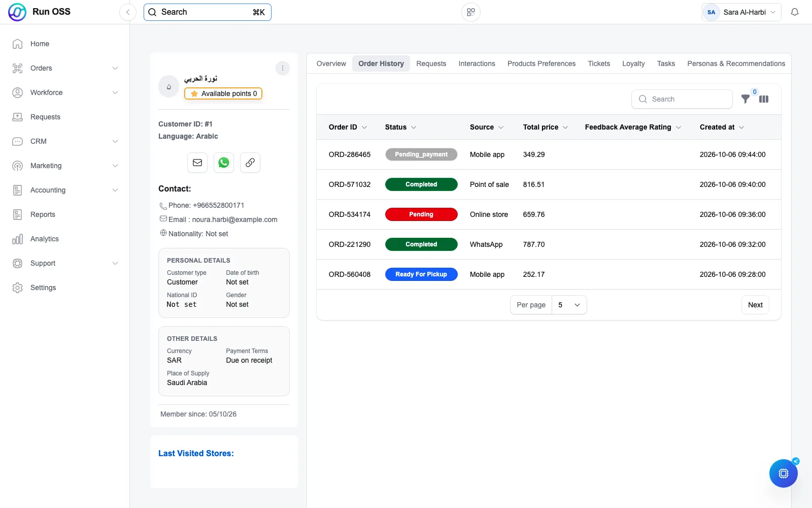Send email via the envelope icon button
Image resolution: width=812 pixels, height=508 pixels.
pyautogui.click(x=197, y=163)
